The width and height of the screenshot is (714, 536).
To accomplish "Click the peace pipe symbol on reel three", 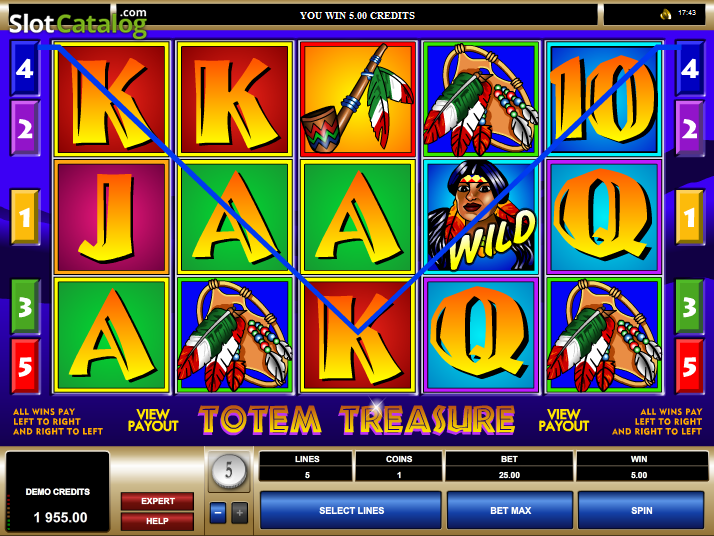I will click(x=357, y=99).
